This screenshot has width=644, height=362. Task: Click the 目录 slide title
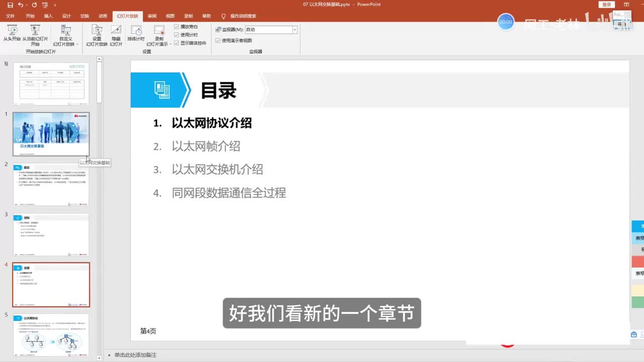[x=218, y=90]
